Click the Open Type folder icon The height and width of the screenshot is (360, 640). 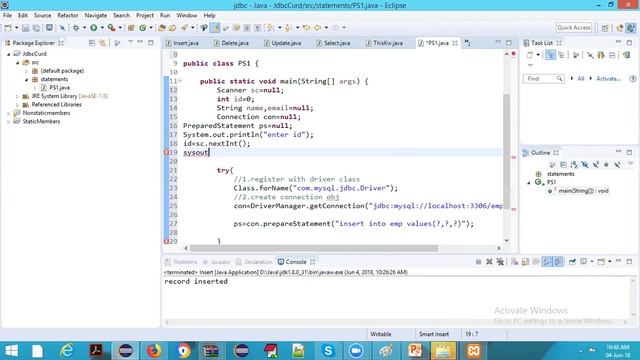pyautogui.click(x=162, y=28)
